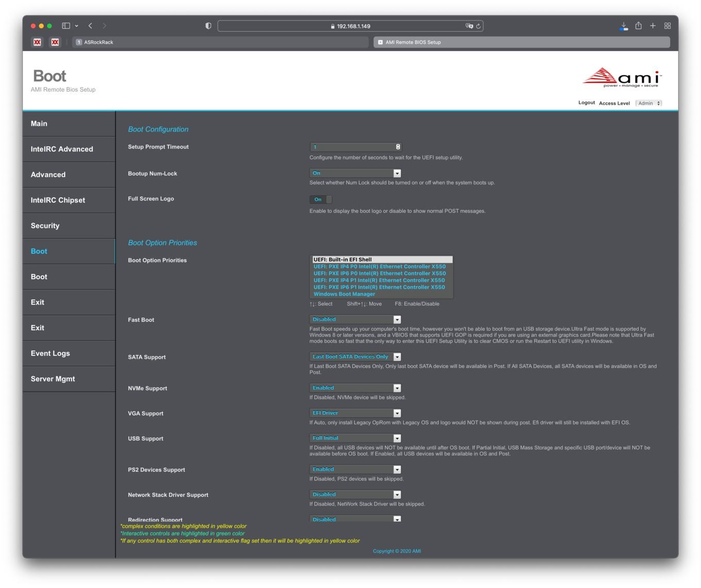Toggle the Full Screen Logo switch
Viewport: 701px width, 588px height.
[x=321, y=199]
